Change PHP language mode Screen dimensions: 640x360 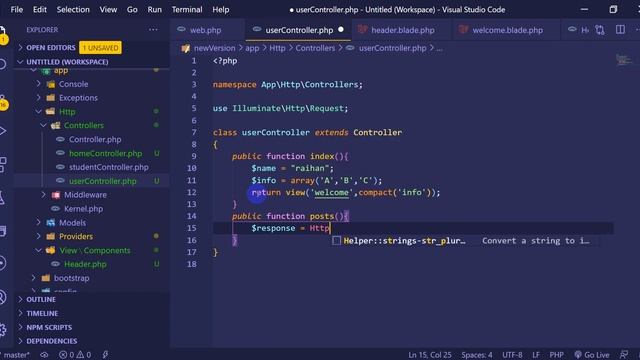[x=556, y=355]
